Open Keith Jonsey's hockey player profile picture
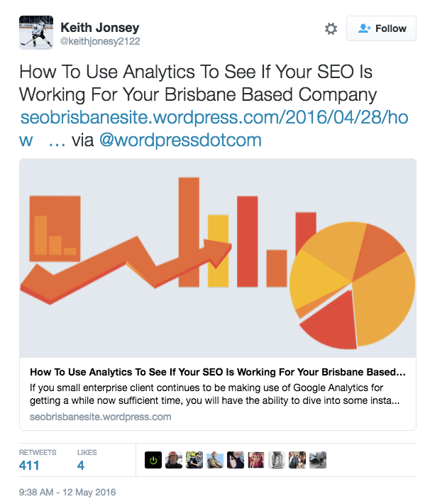 point(36,32)
